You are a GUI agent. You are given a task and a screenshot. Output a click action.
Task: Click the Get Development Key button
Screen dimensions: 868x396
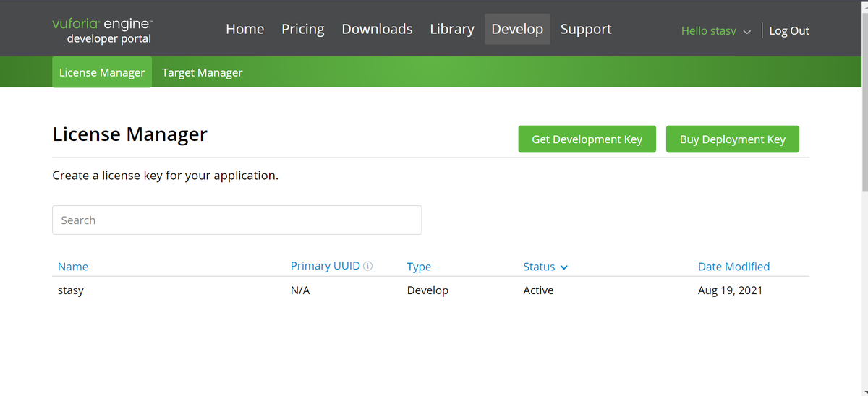click(587, 139)
